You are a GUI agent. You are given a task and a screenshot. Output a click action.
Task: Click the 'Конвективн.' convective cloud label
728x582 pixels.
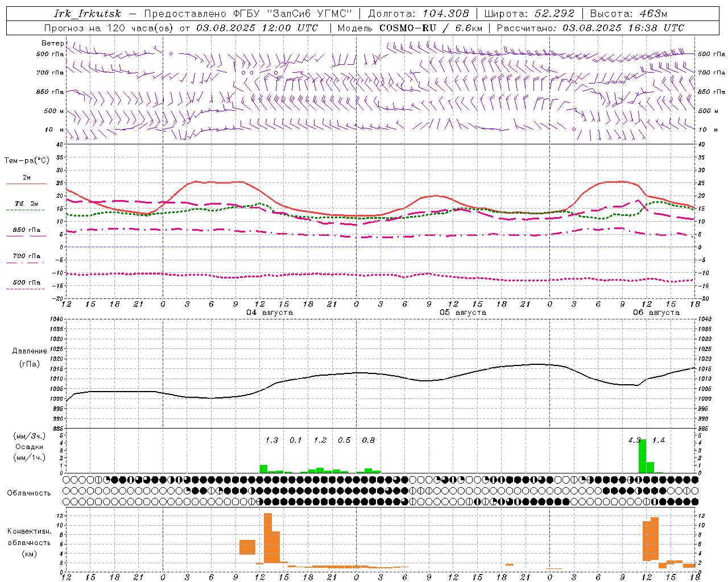30,531
